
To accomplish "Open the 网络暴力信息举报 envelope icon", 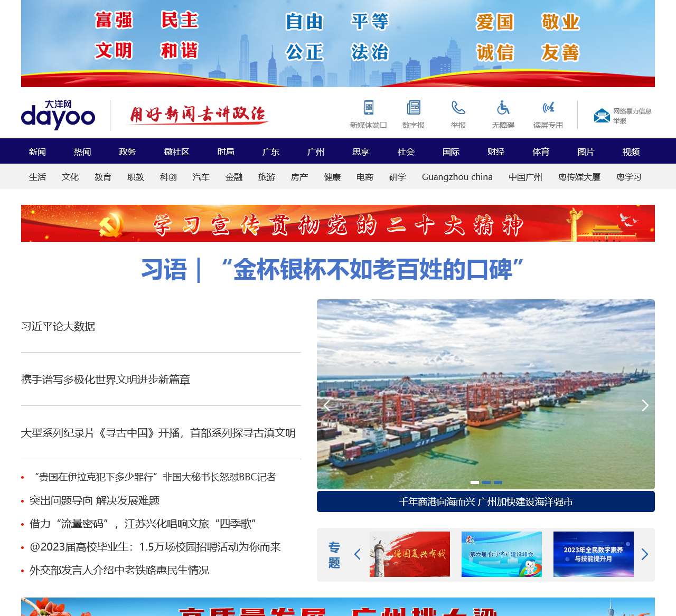I will [x=602, y=116].
